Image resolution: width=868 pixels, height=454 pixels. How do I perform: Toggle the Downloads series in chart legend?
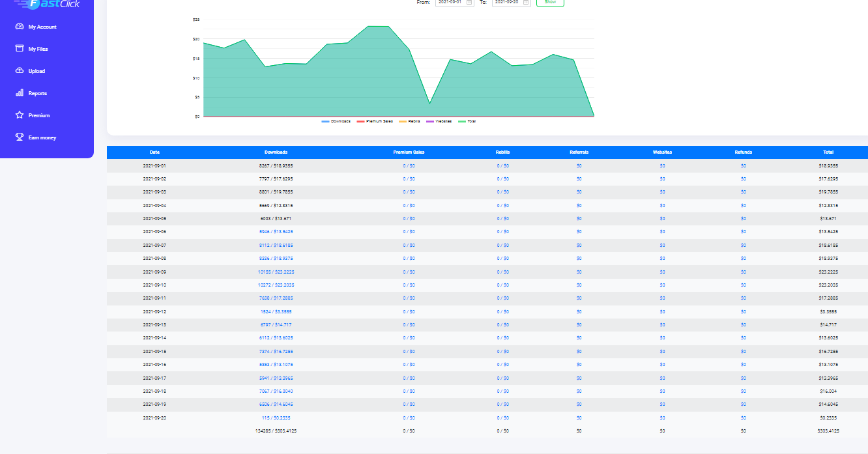coord(336,121)
